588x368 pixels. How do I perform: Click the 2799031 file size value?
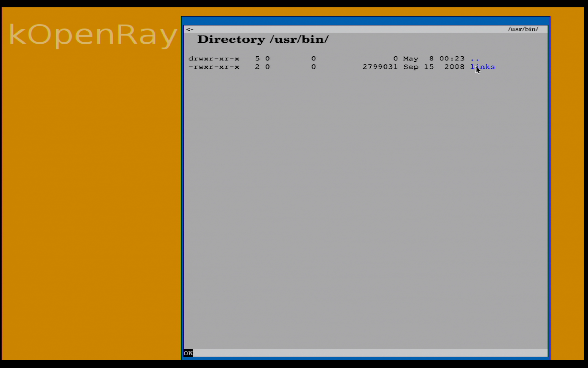click(x=380, y=67)
